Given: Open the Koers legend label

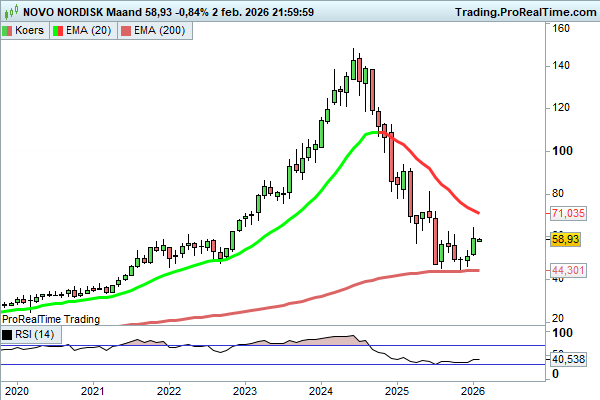Looking at the screenshot, I should pyautogui.click(x=29, y=30).
